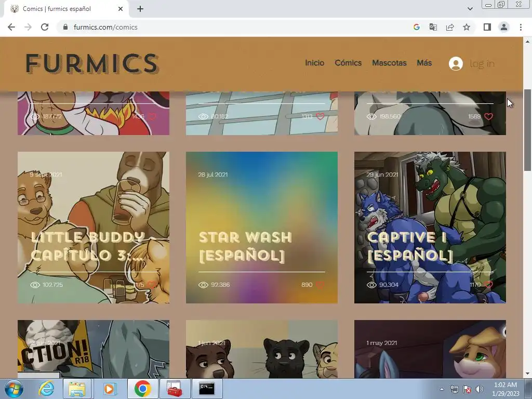Viewport: 532px width, 399px height.
Task: Click the network tray icon
Action: 454,389
